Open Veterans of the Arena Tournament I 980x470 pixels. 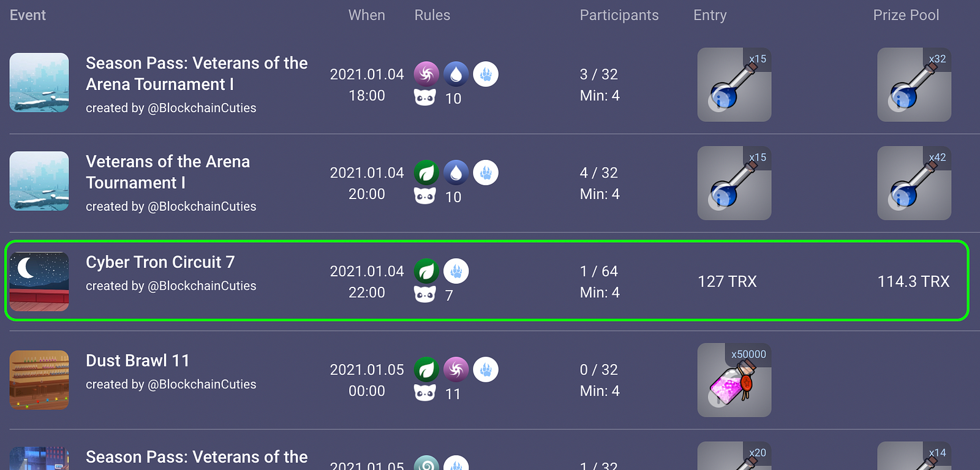168,172
